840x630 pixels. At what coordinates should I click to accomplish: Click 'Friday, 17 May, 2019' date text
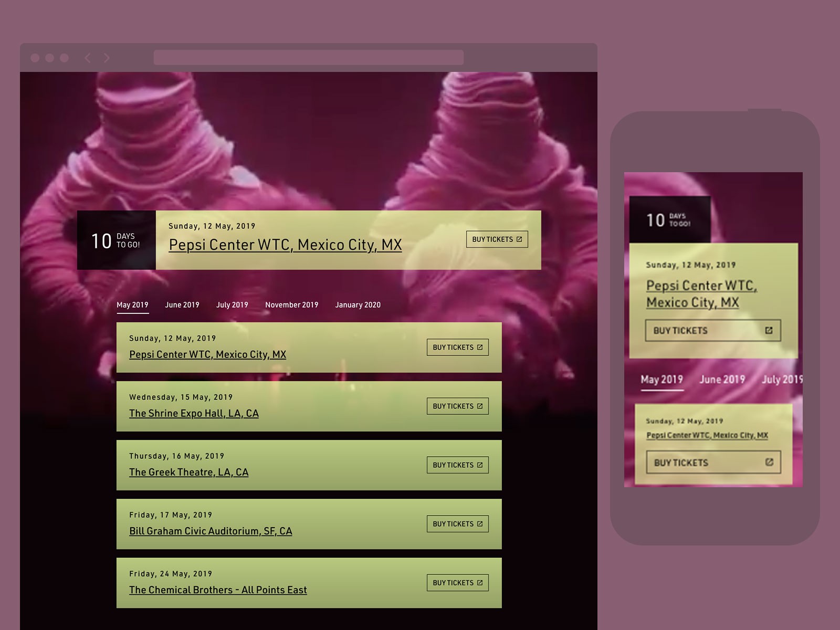pos(171,515)
